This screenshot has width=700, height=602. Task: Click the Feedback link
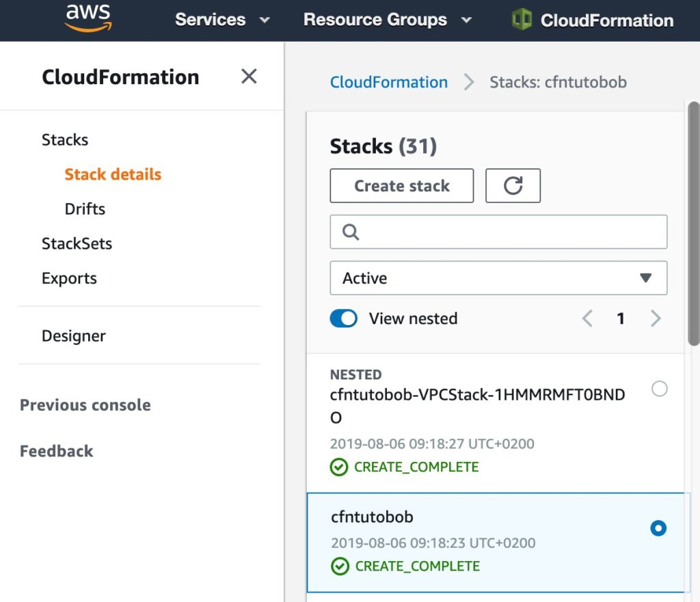[x=57, y=451]
